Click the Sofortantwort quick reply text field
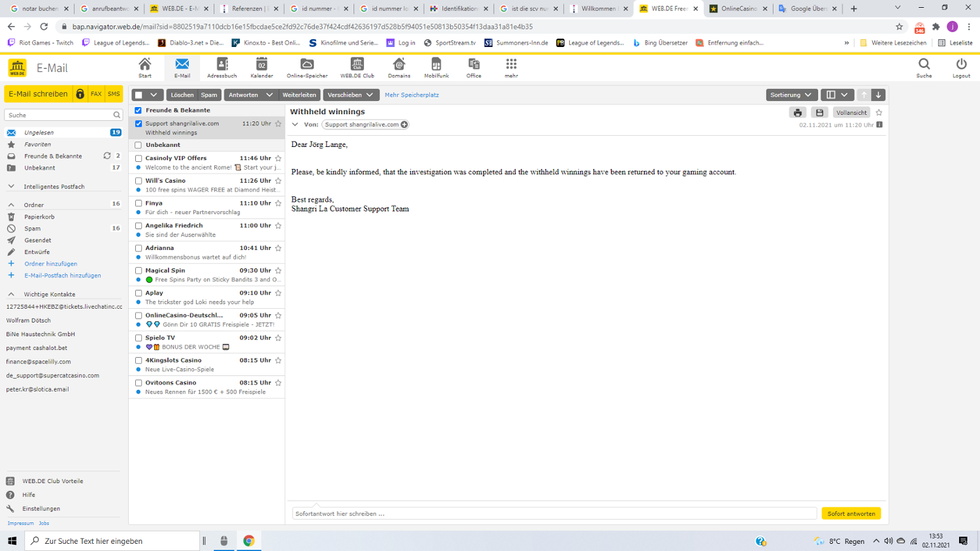Image resolution: width=980 pixels, height=551 pixels. [554, 514]
